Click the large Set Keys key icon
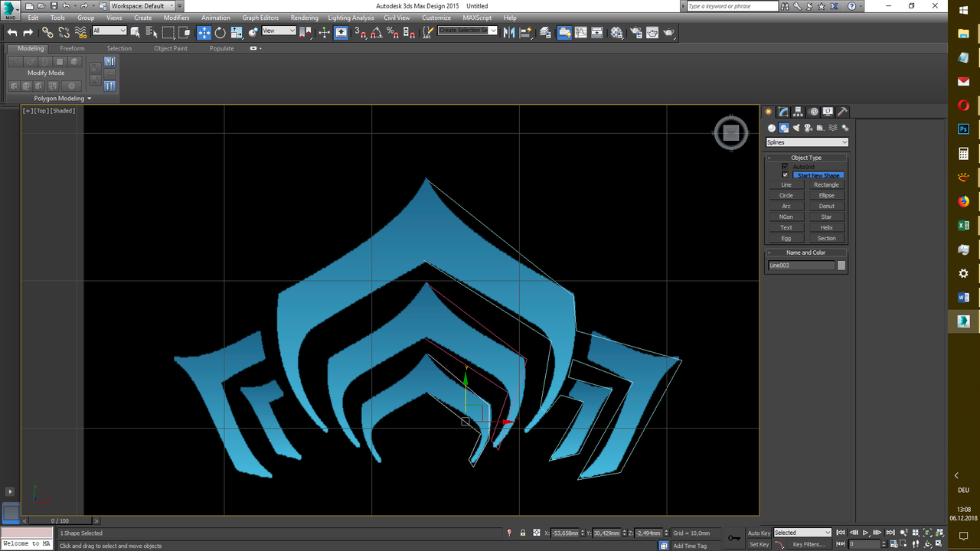This screenshot has height=551, width=980. tap(734, 538)
